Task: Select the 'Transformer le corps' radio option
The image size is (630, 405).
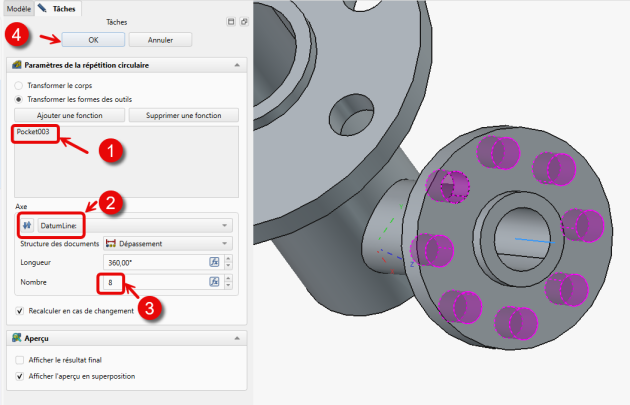Action: (20, 85)
